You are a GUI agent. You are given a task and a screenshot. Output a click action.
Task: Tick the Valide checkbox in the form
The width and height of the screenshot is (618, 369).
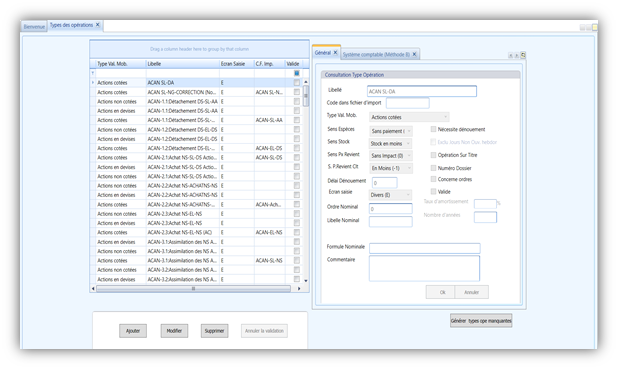point(434,192)
